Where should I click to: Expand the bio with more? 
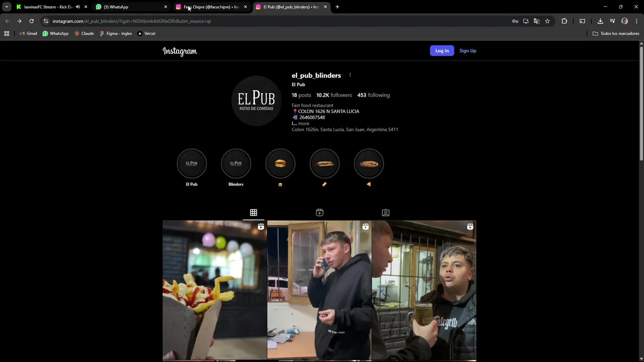click(x=303, y=124)
